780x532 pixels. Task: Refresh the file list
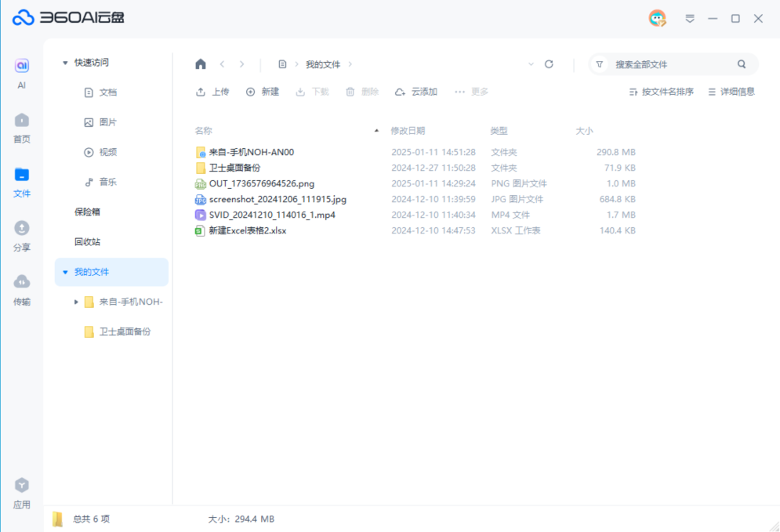549,64
